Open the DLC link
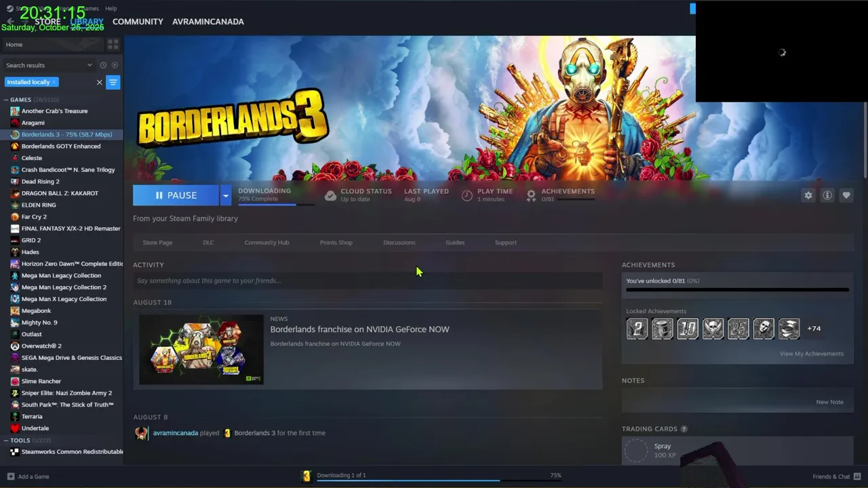Viewport: 868px width, 488px height. (208, 243)
